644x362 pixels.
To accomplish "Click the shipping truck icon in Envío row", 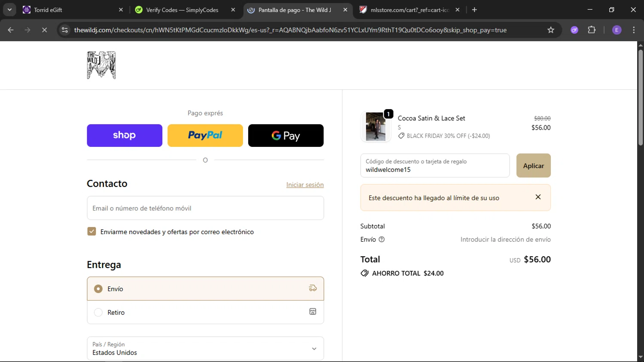I will coord(313,288).
